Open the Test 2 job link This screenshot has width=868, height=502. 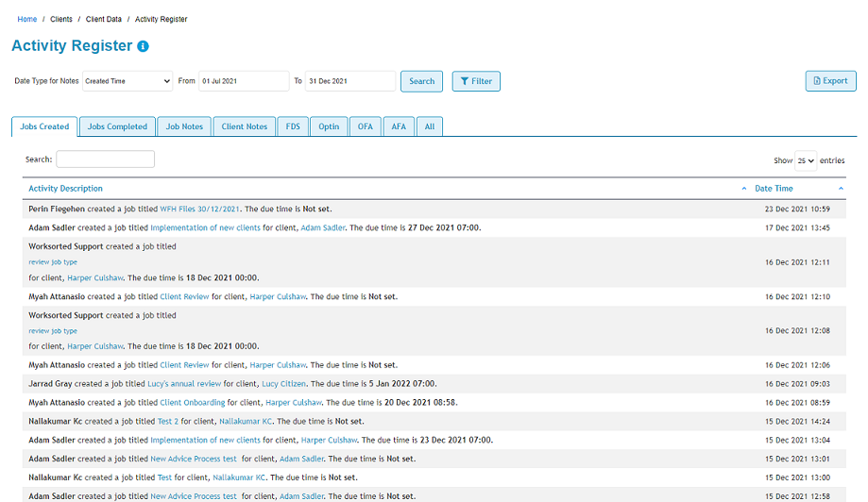pos(168,421)
